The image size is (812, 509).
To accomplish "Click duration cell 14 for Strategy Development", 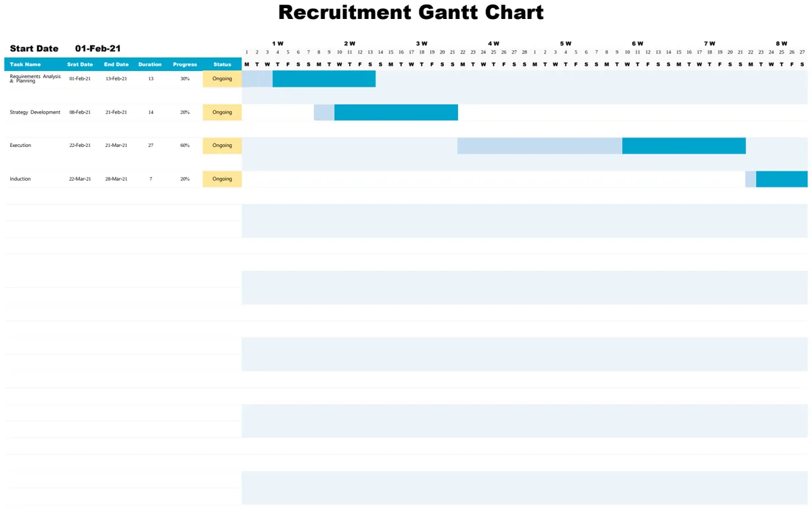I will pyautogui.click(x=150, y=112).
